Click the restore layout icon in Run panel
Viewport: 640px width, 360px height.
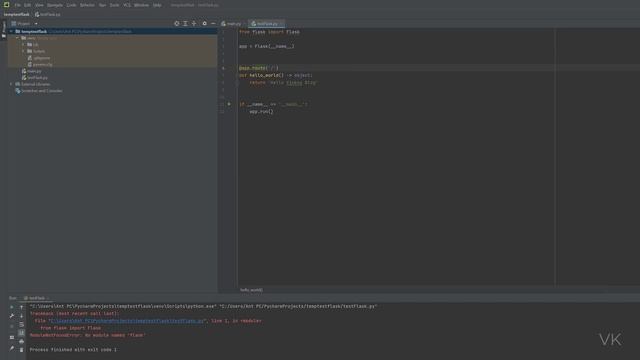click(x=12, y=338)
